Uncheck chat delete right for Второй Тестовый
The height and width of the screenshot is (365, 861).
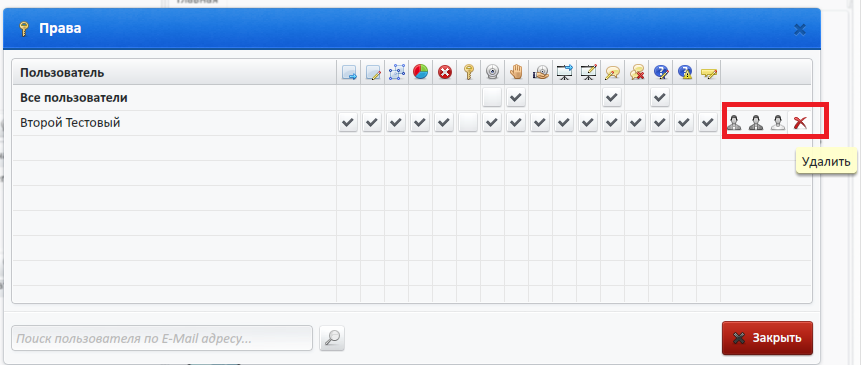636,122
